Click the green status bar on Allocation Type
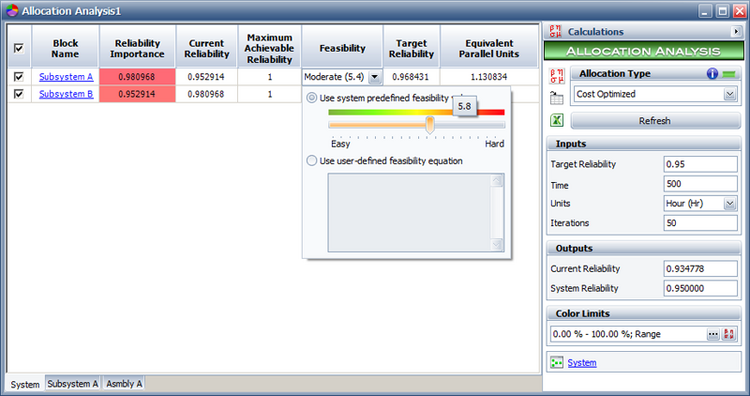 729,74
